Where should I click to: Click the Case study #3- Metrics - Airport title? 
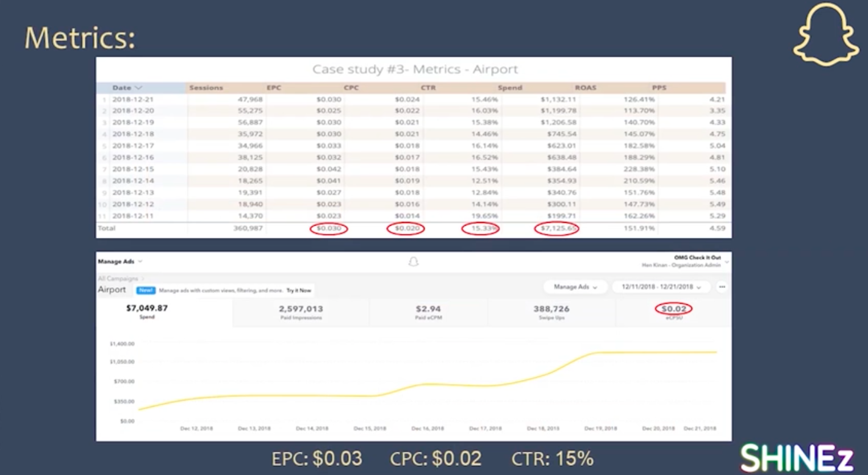coord(415,70)
